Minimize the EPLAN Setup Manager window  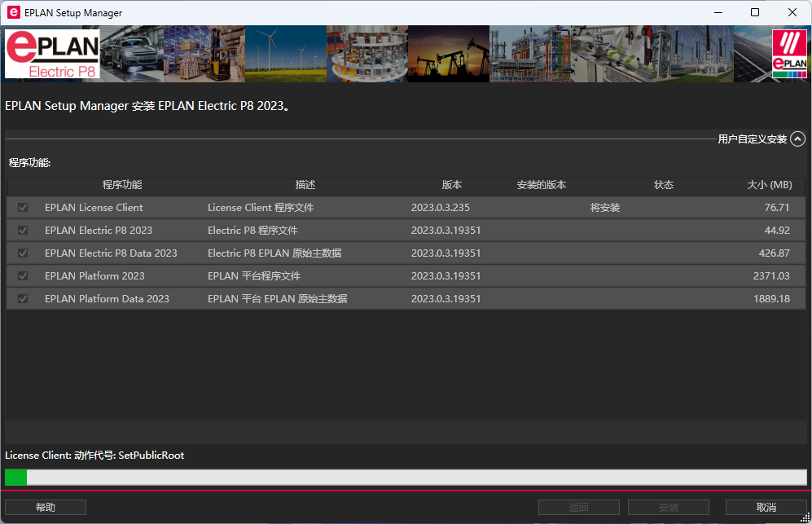(x=718, y=12)
